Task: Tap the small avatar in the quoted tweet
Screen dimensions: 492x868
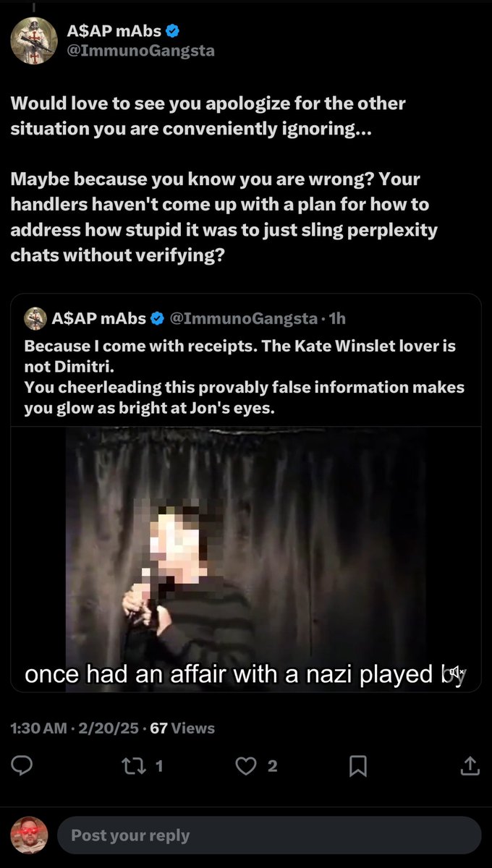Action: tap(35, 318)
